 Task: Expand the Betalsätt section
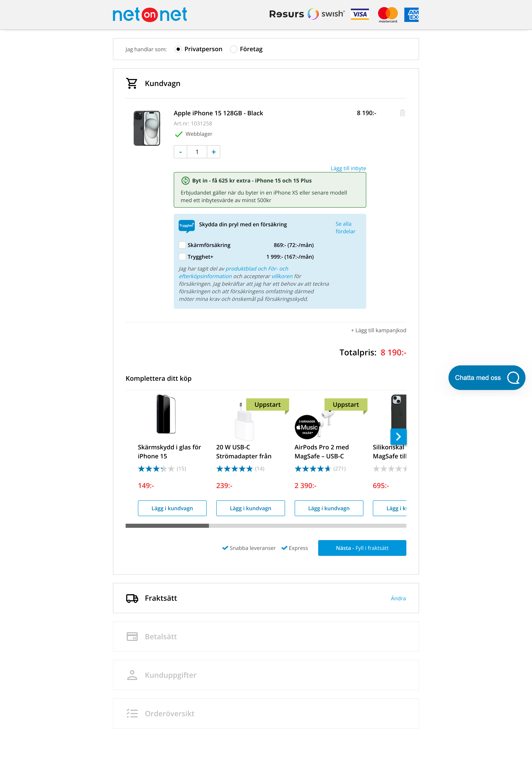click(x=161, y=637)
